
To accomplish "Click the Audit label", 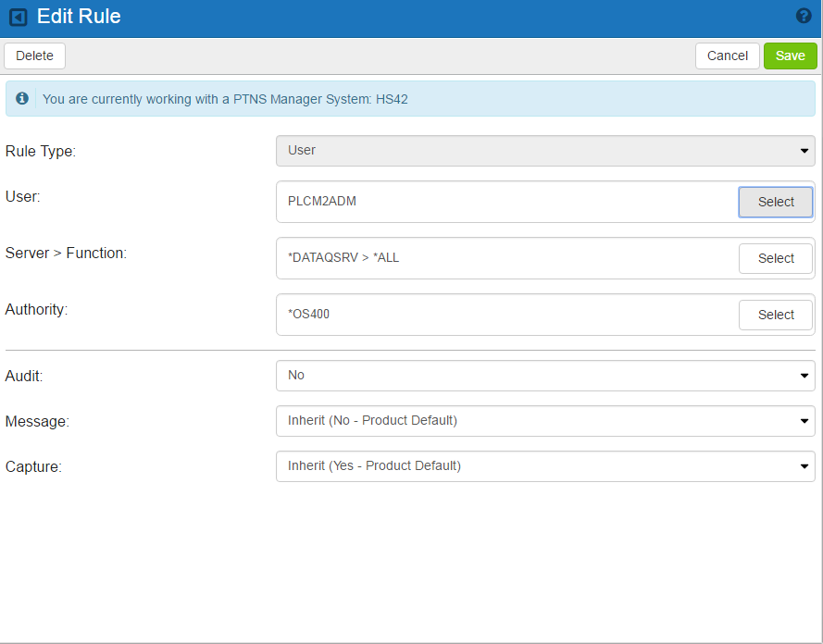I will tap(24, 376).
